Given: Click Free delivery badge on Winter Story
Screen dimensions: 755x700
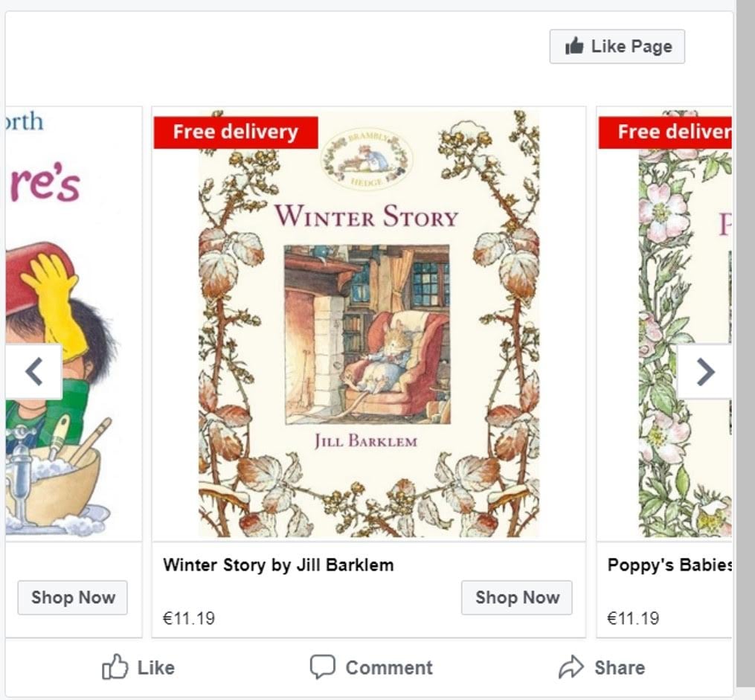Looking at the screenshot, I should pyautogui.click(x=236, y=132).
